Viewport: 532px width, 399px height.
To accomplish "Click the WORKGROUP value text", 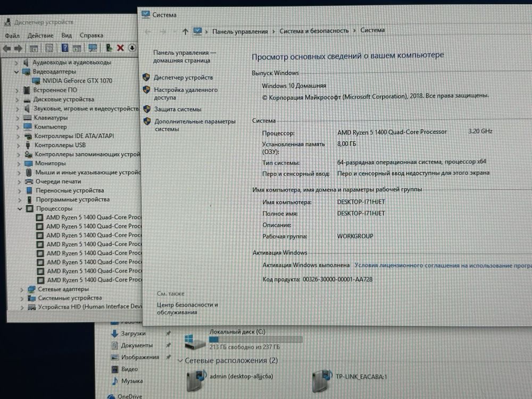I will [x=355, y=236].
